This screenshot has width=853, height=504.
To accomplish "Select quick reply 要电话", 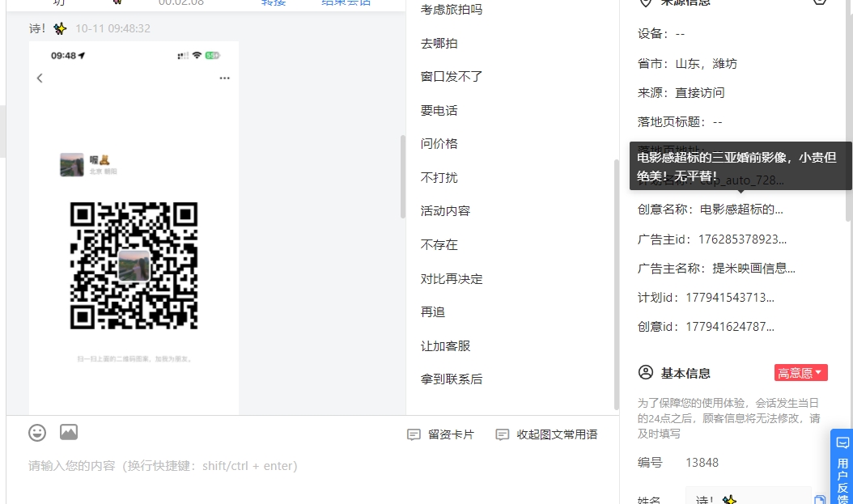I will 439,110.
